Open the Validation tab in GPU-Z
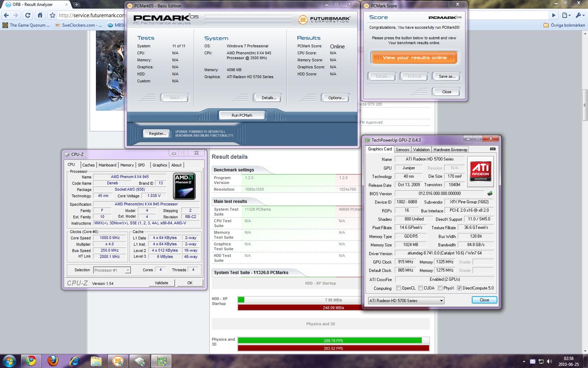 click(421, 149)
